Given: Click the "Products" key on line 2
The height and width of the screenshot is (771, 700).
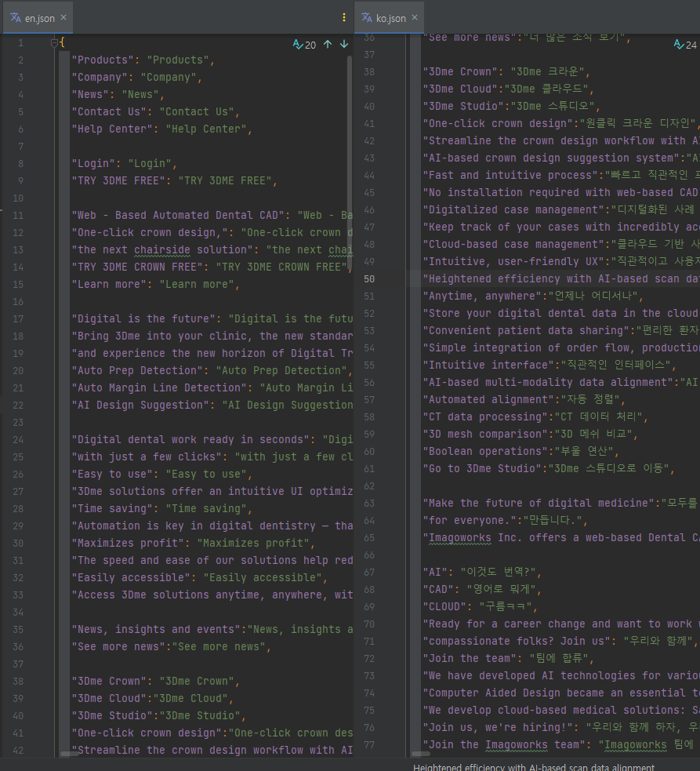Looking at the screenshot, I should click(103, 60).
